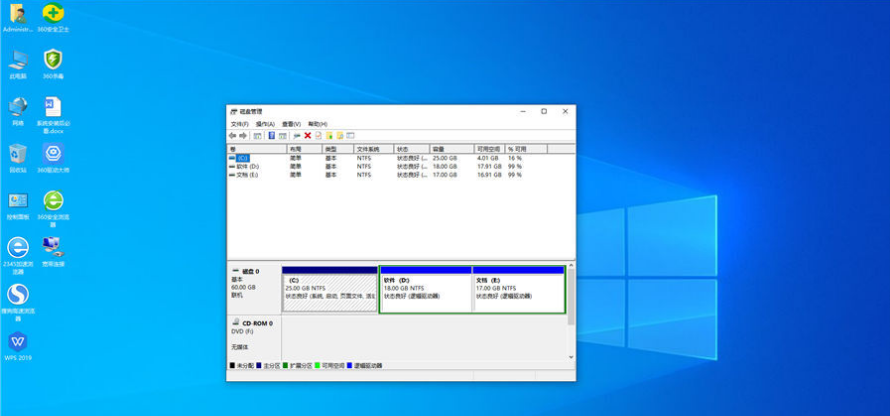The height and width of the screenshot is (416, 890).
Task: Click the Back arrow in the toolbar
Action: coord(233,135)
